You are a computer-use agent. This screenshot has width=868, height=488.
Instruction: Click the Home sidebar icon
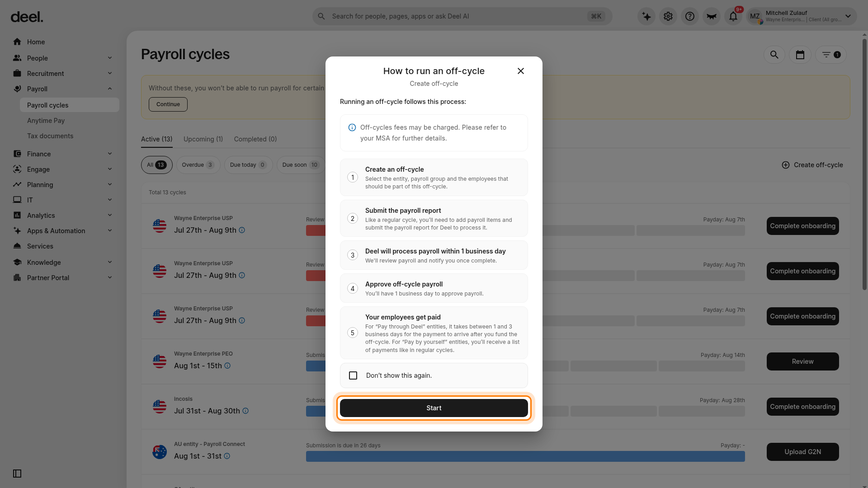pyautogui.click(x=17, y=42)
